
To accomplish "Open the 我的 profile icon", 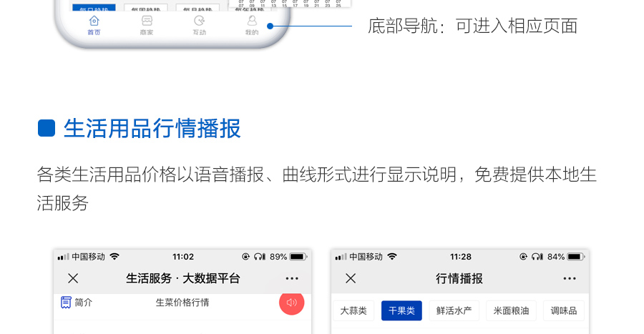I will 252,21.
